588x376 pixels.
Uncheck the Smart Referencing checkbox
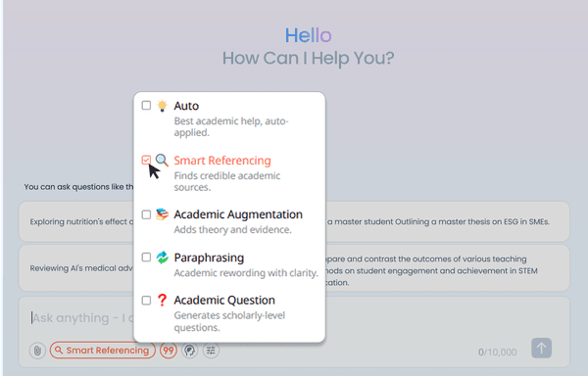(x=146, y=161)
